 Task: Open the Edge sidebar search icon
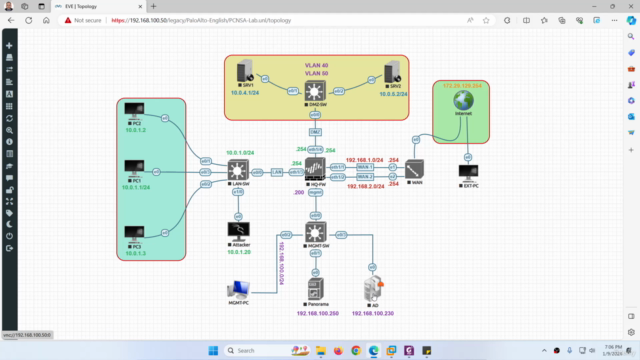click(631, 37)
